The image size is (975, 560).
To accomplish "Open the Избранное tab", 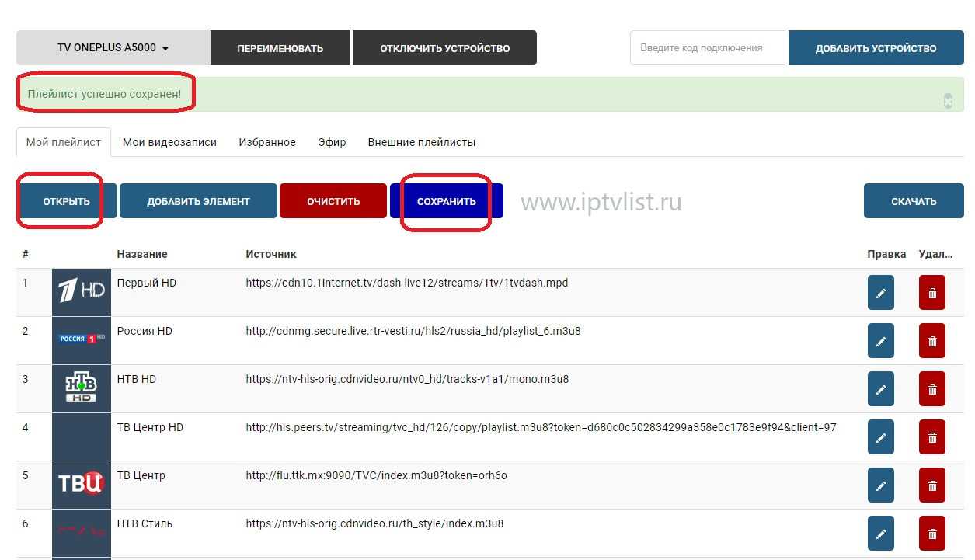I will coord(267,142).
